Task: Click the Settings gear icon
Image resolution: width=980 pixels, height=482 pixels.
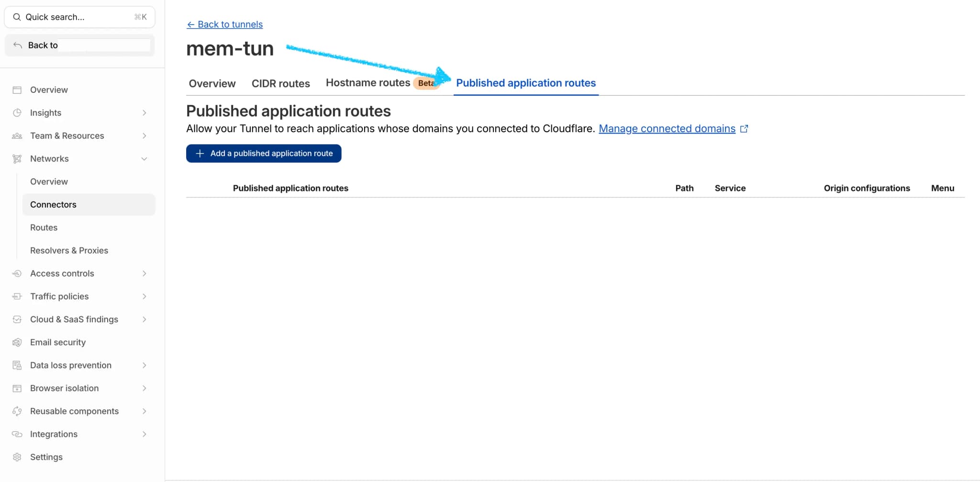Action: pos(17,457)
